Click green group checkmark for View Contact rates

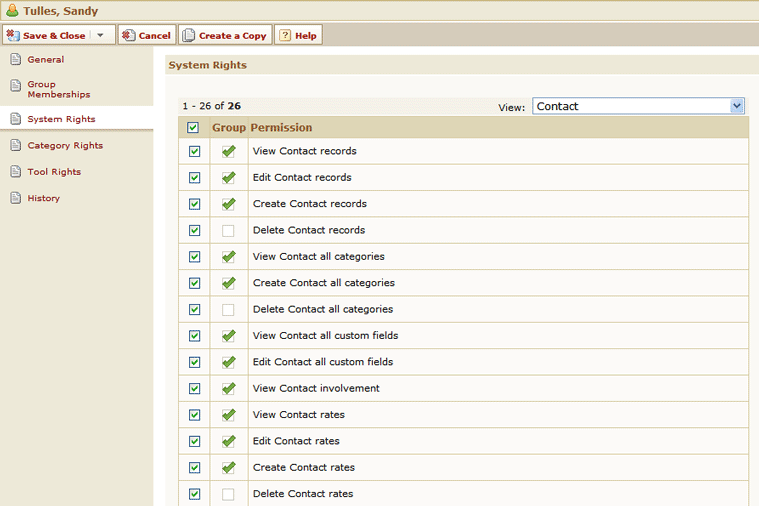(229, 415)
